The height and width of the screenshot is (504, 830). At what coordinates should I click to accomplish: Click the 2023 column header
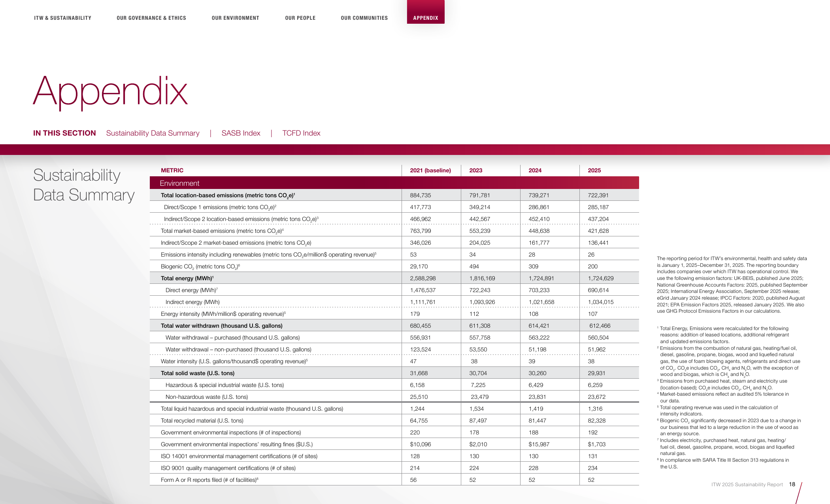tap(476, 170)
